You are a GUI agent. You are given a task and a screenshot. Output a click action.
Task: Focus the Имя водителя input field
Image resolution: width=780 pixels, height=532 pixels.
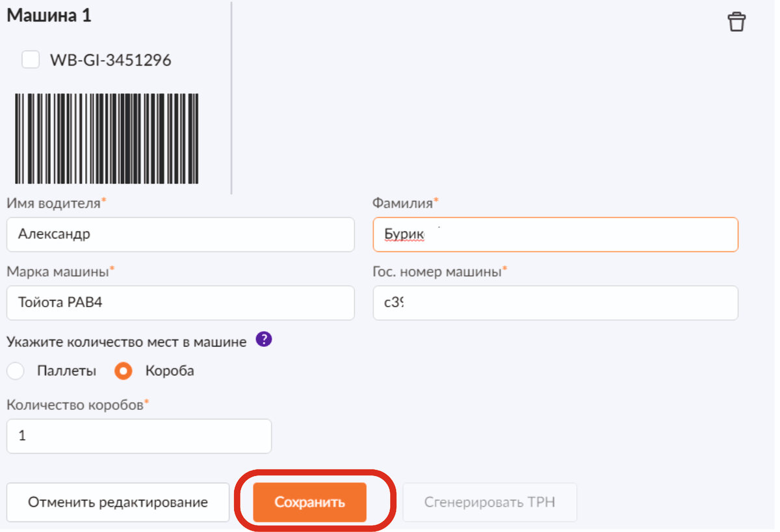pyautogui.click(x=180, y=234)
